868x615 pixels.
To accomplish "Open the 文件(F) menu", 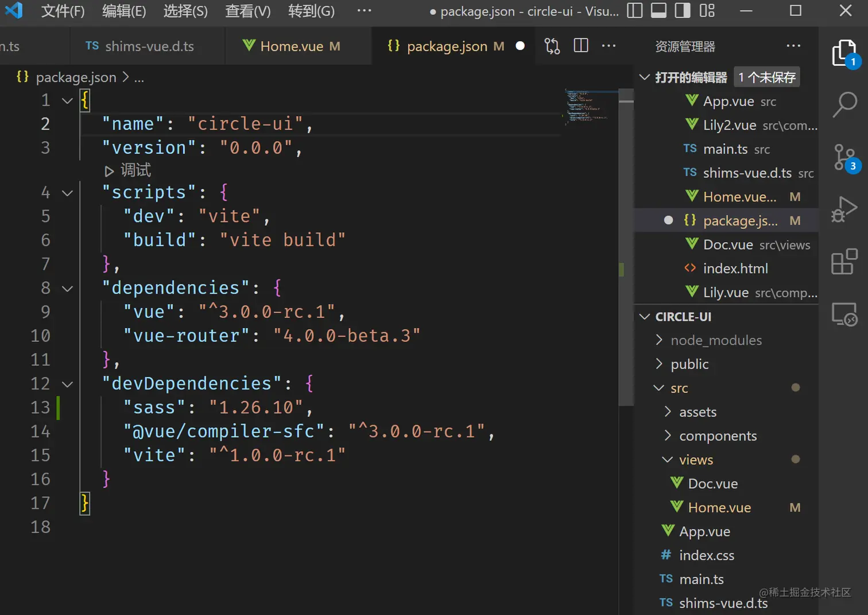I will tap(63, 11).
